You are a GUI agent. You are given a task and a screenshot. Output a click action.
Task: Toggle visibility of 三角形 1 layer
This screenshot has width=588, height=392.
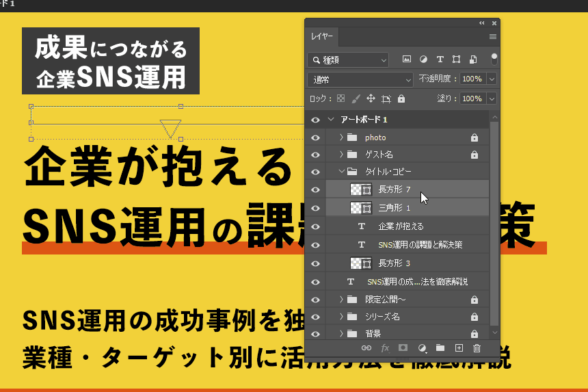315,208
